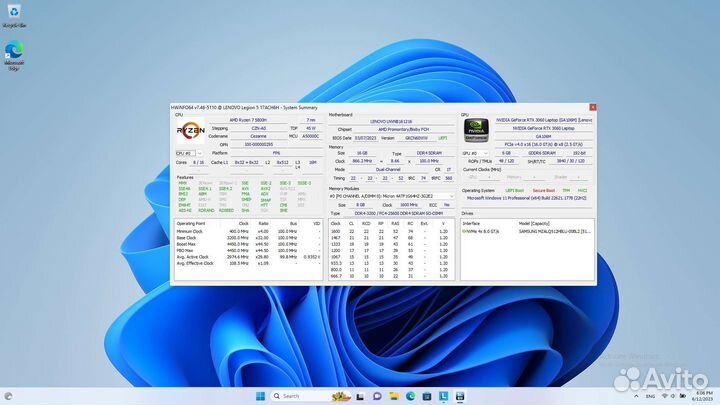720x405 pixels.
Task: Click the PBO Max row
Action: point(248,251)
